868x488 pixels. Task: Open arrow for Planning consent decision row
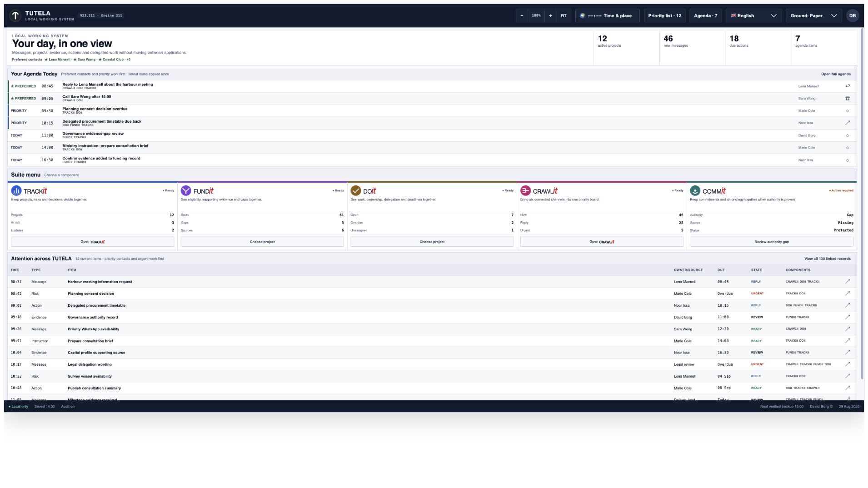(847, 294)
